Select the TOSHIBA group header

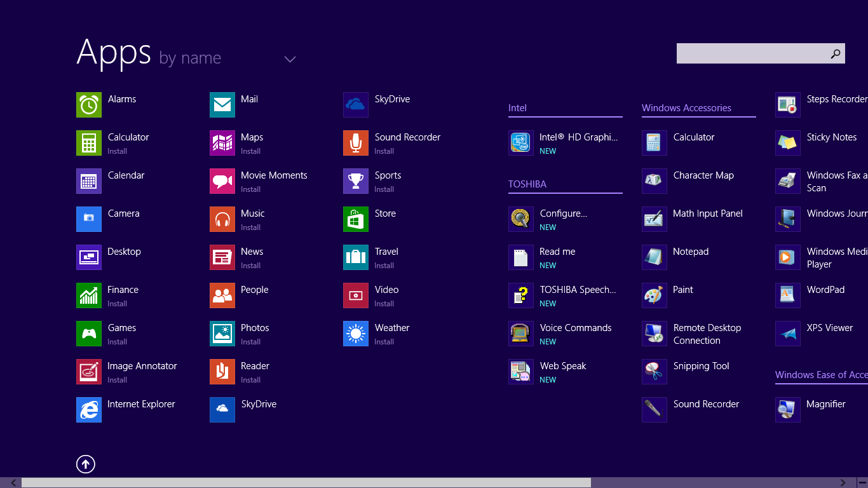point(527,184)
